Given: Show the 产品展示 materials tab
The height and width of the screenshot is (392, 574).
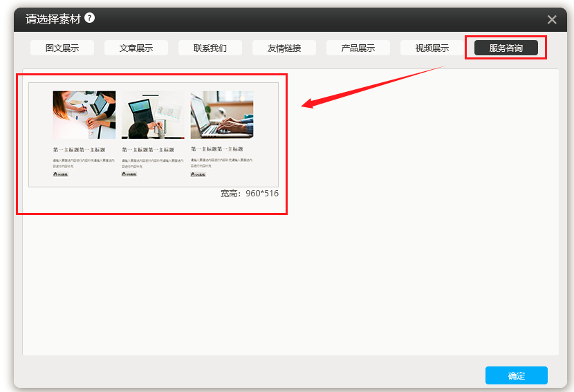Looking at the screenshot, I should [358, 48].
